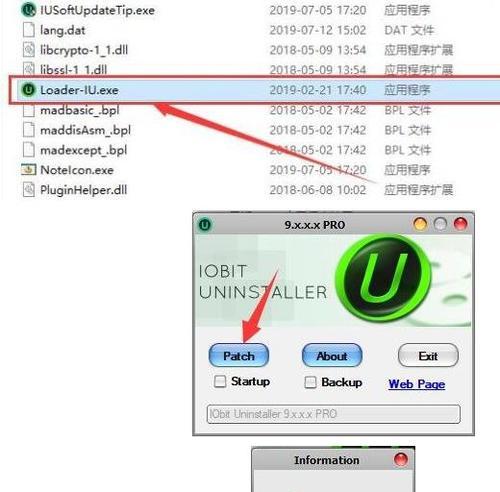Enable the Backup checkbox
The height and width of the screenshot is (492, 500).
(310, 382)
